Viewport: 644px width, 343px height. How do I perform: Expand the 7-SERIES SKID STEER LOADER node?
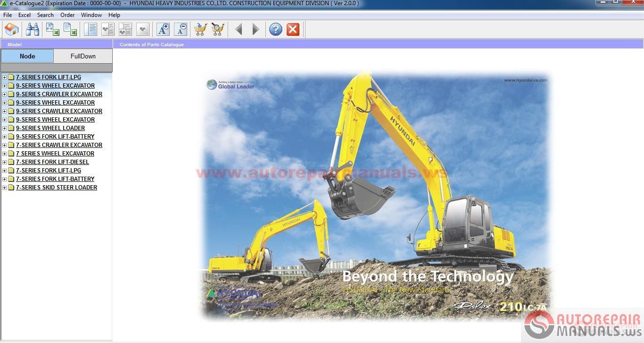[x=4, y=188]
